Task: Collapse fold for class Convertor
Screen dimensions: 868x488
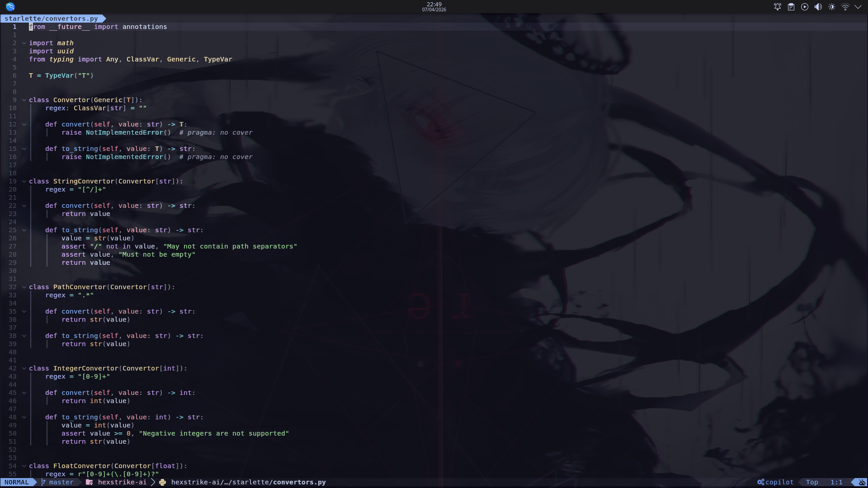Action: tap(24, 100)
